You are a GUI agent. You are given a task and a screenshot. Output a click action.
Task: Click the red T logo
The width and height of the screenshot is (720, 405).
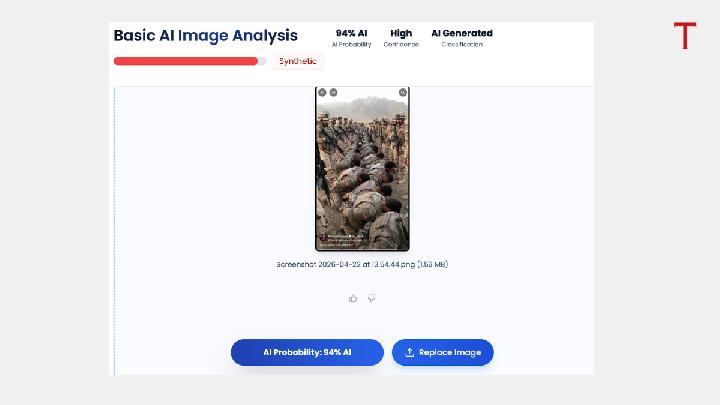684,36
